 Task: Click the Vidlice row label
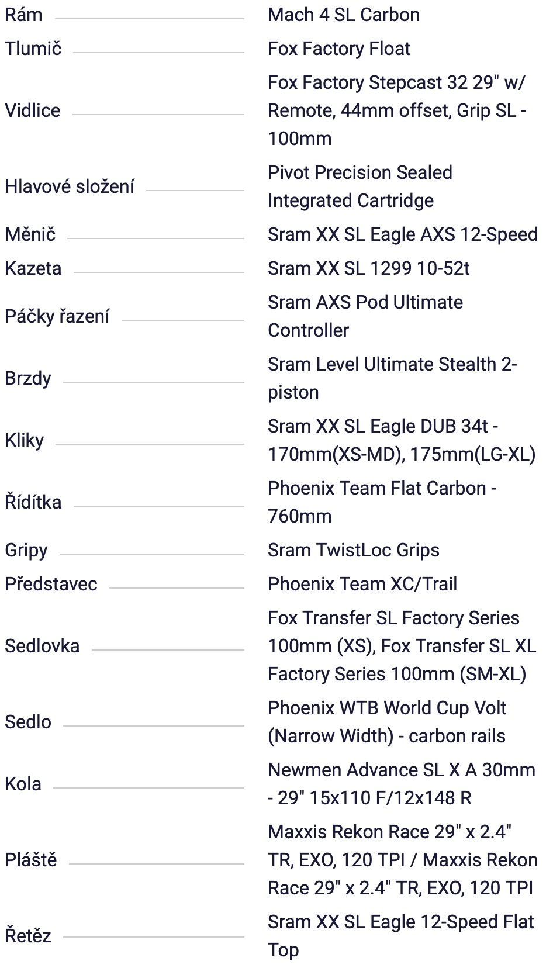coord(32,110)
